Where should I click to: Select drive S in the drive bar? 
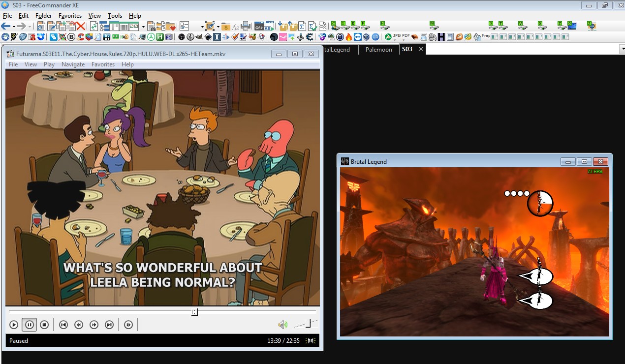[x=494, y=26]
